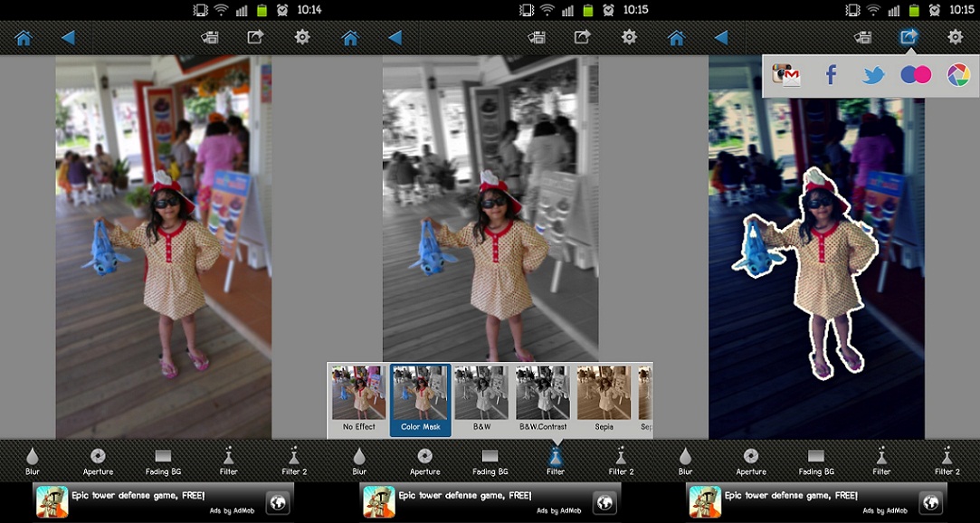Tap globe button on filter-strip screen ad
Viewport: 980px width, 523px height.
(604, 502)
